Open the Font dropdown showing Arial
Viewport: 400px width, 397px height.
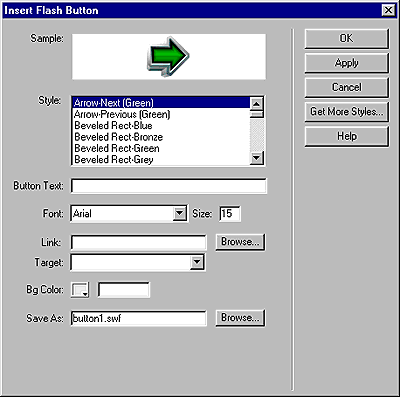pyautogui.click(x=180, y=213)
